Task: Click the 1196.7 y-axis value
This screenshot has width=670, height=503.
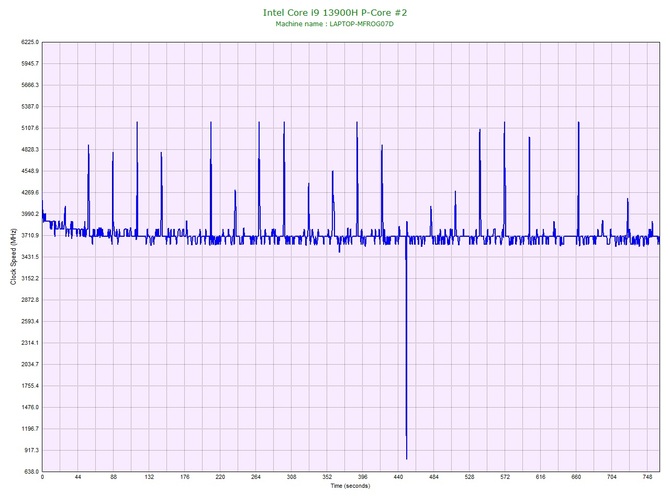Action: coord(30,429)
